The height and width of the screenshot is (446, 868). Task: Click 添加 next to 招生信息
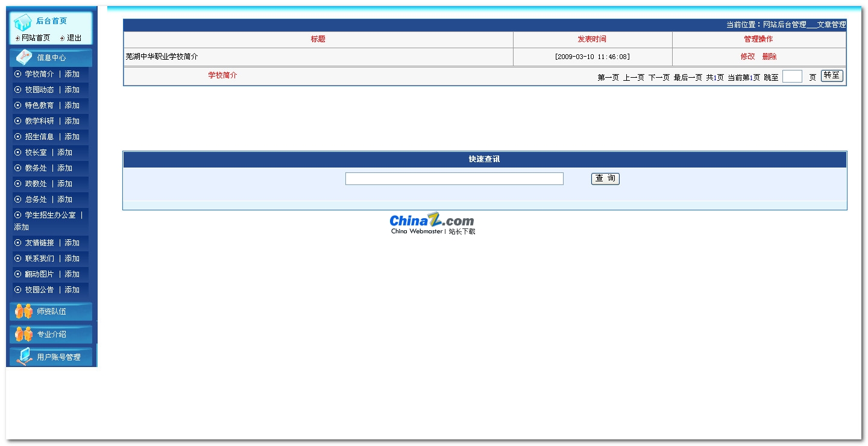tap(72, 137)
